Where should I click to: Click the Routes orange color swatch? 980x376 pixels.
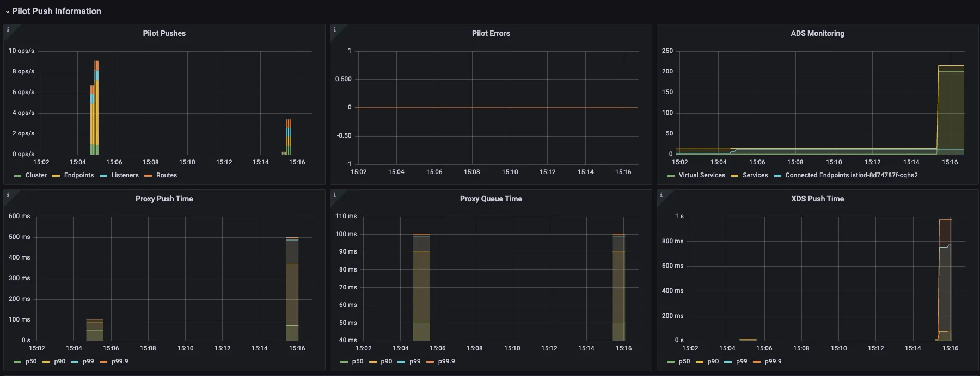pos(148,176)
